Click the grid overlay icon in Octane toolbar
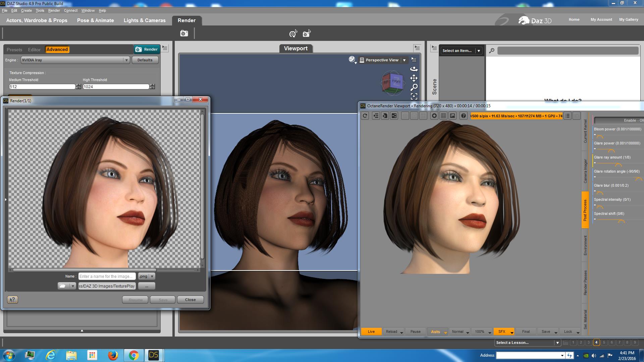This screenshot has height=362, width=644. click(x=443, y=116)
